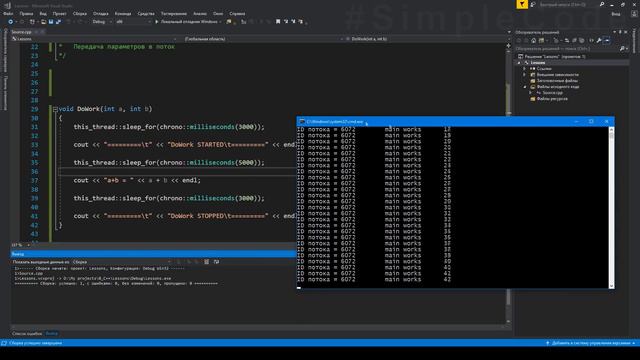Open the Проект menu
The height and width of the screenshot is (360, 640).
[x=59, y=13]
